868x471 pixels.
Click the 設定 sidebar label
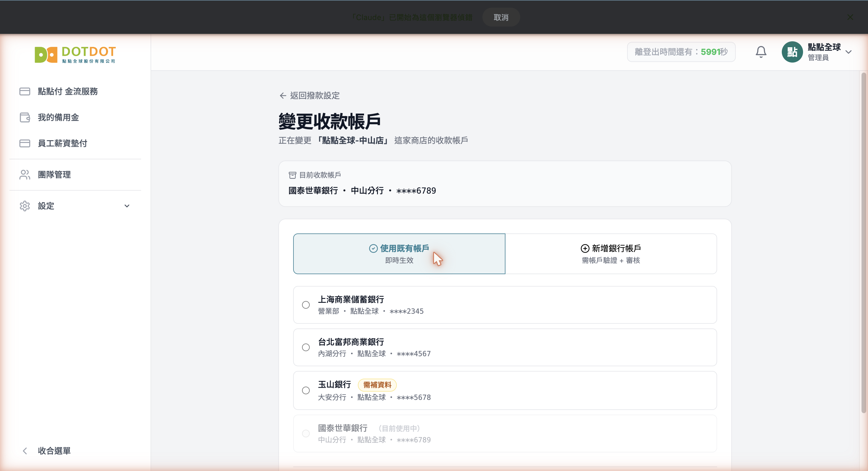(46, 206)
